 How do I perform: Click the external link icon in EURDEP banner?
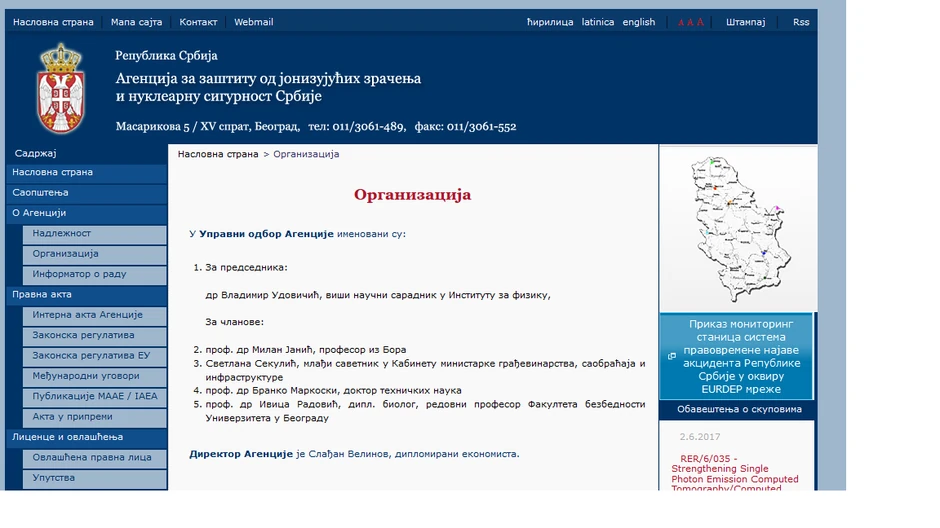coord(672,355)
